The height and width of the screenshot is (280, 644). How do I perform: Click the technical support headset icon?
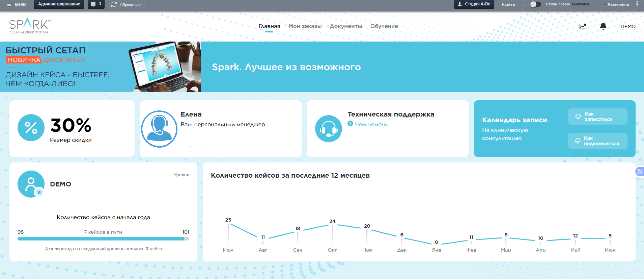[x=329, y=129]
